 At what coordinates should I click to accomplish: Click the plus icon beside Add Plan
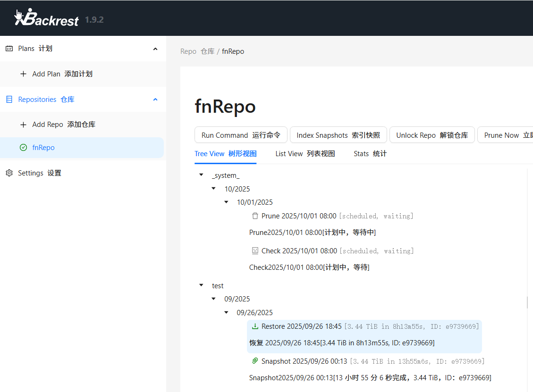pos(23,74)
